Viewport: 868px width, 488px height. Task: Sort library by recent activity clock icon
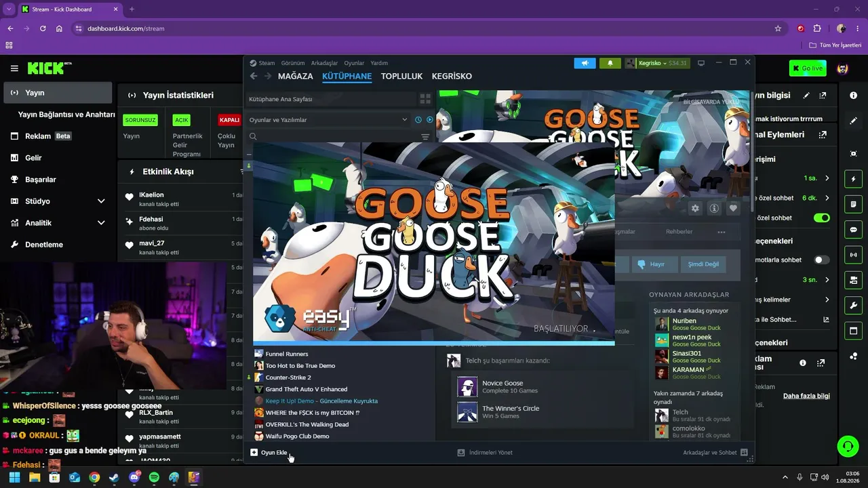pyautogui.click(x=418, y=120)
